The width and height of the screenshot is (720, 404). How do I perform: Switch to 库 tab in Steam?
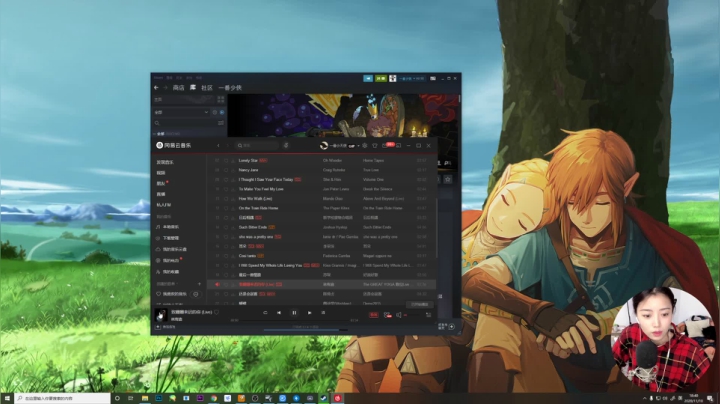pos(193,88)
